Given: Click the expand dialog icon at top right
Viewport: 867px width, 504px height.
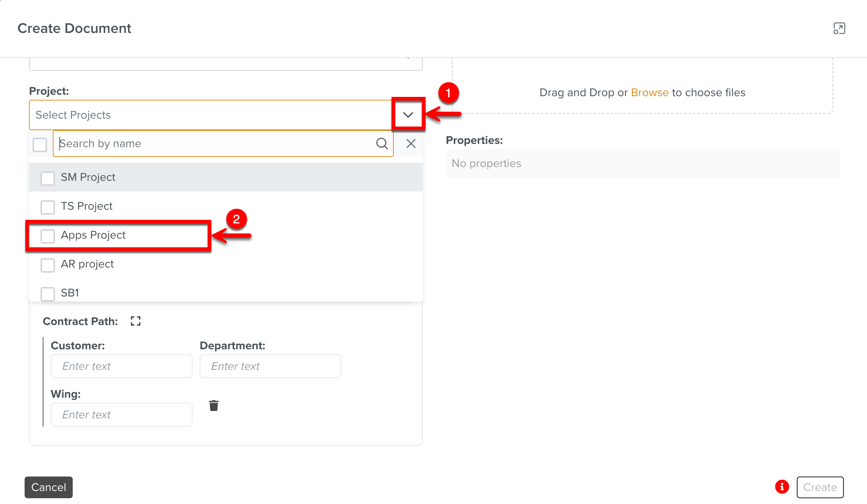Looking at the screenshot, I should (x=839, y=28).
